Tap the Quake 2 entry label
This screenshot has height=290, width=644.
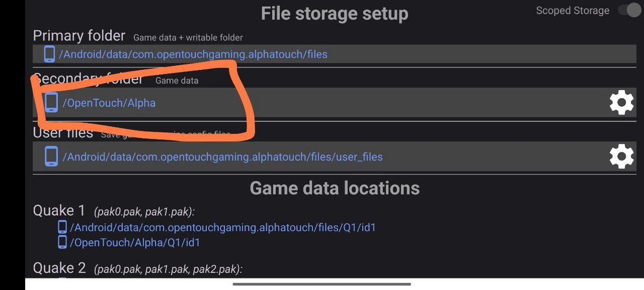pos(59,268)
